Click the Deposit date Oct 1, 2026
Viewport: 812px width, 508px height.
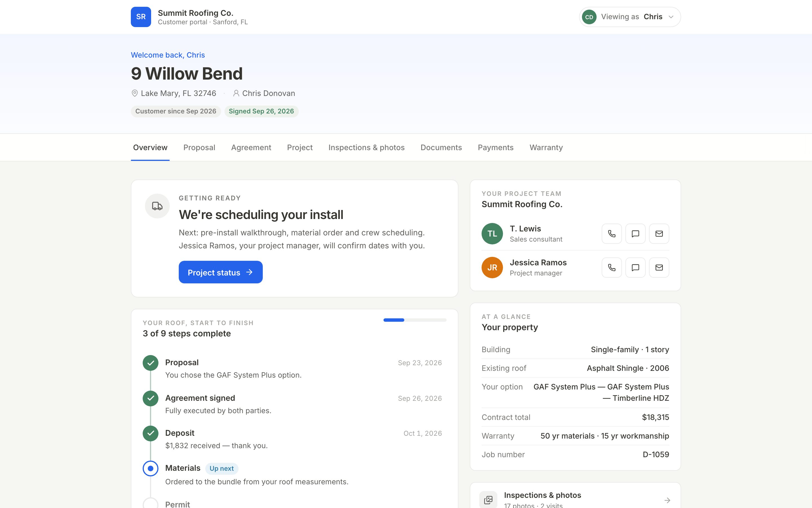(422, 433)
